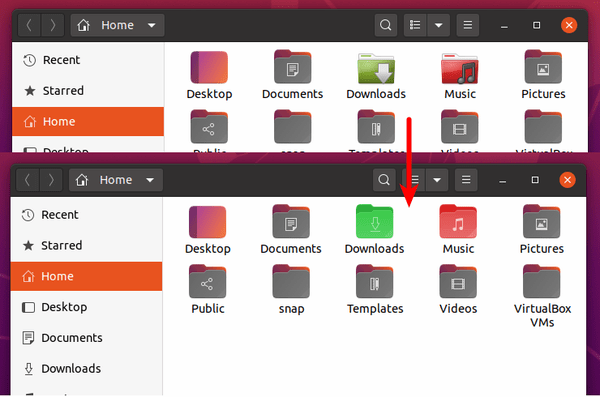This screenshot has width=600, height=397.
Task: Click search icon in top window
Action: 385,25
